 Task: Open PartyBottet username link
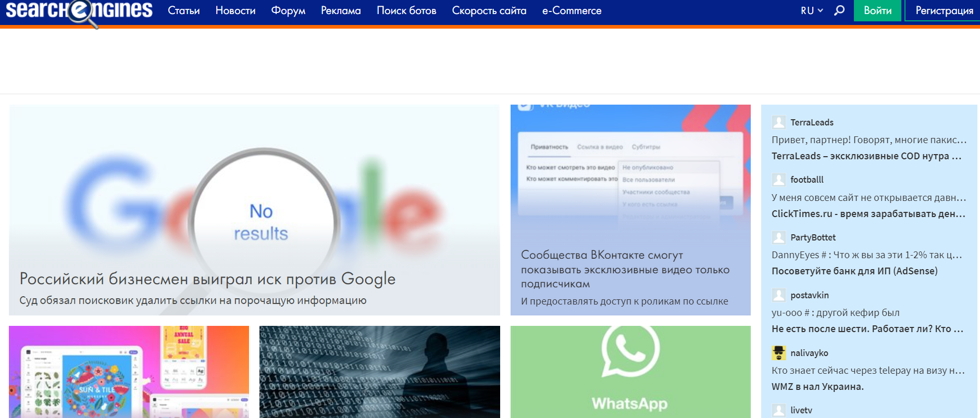(813, 237)
